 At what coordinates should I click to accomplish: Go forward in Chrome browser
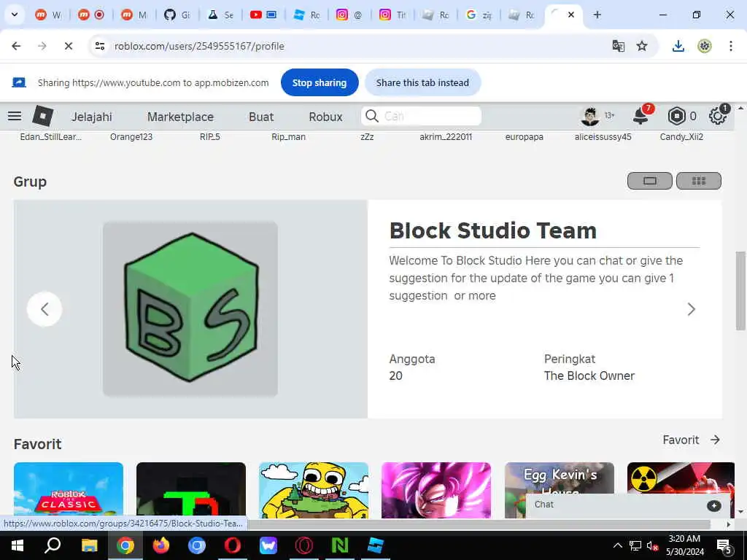[42, 46]
